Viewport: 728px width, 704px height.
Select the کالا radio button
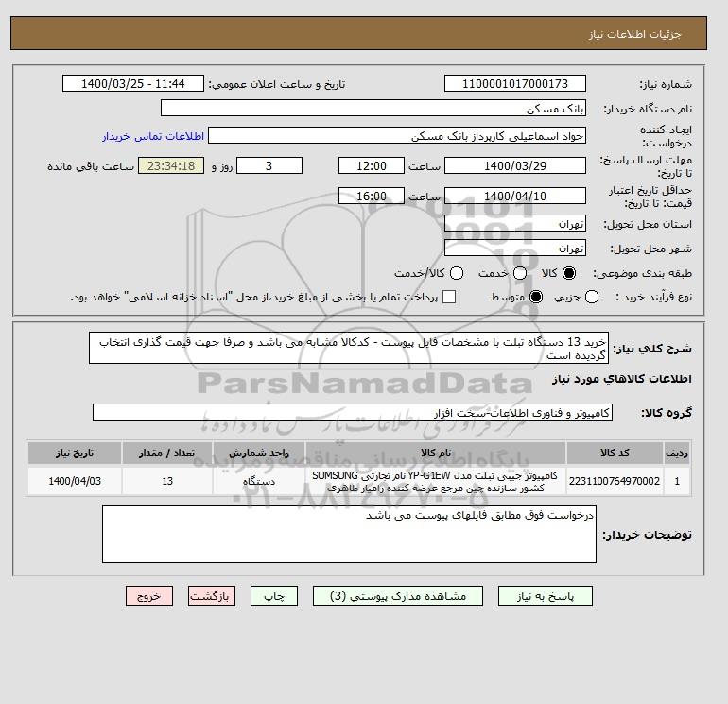[569, 273]
